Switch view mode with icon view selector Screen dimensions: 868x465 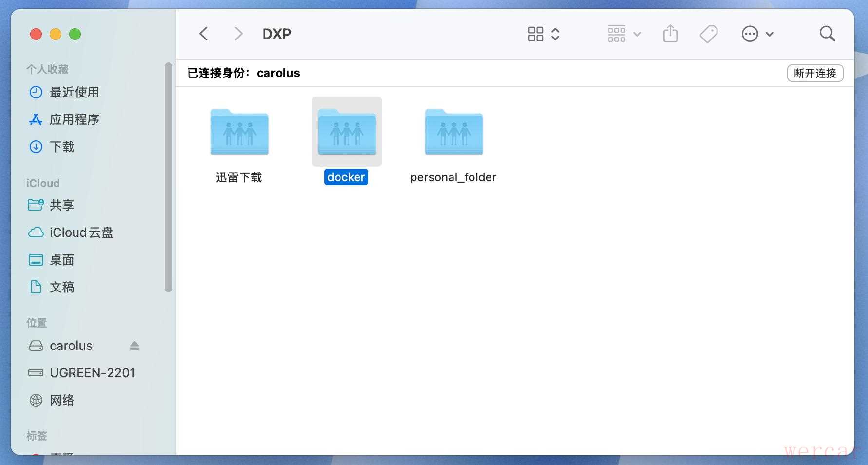click(x=544, y=34)
